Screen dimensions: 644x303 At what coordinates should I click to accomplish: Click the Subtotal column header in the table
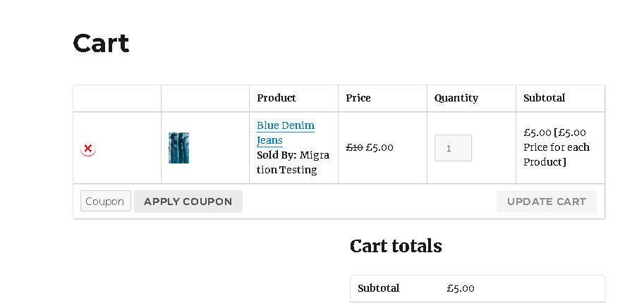tap(544, 98)
